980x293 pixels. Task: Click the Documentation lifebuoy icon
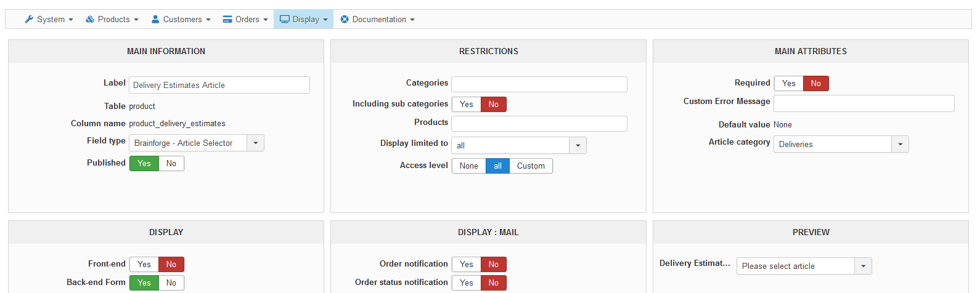345,19
